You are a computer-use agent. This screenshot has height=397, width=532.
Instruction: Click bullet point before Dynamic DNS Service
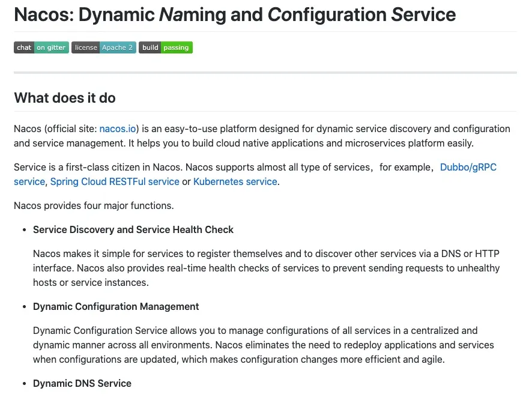(x=24, y=384)
